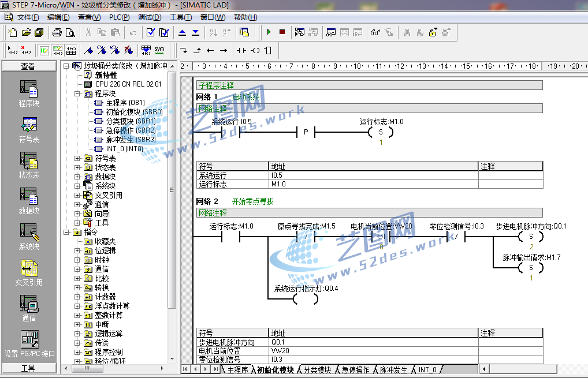Screen dimensions: 588x378
Task: Expand the 数据块 tree node
Action: [x=77, y=177]
